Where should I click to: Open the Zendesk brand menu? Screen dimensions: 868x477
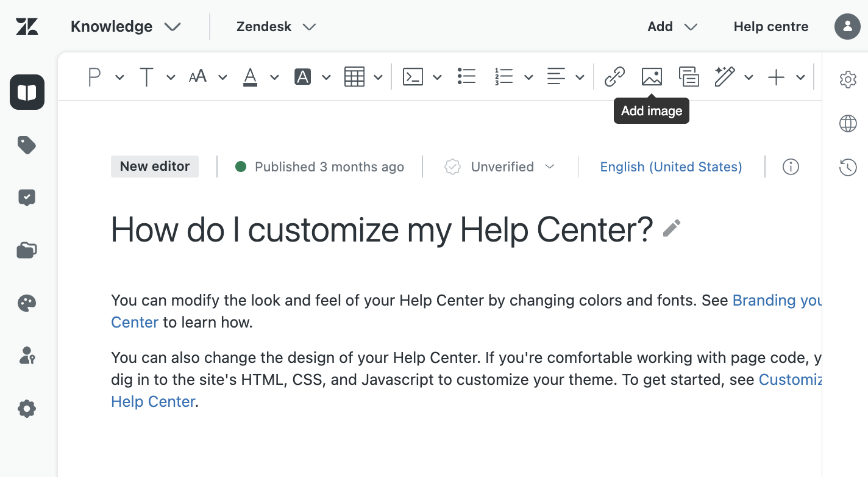coord(276,27)
